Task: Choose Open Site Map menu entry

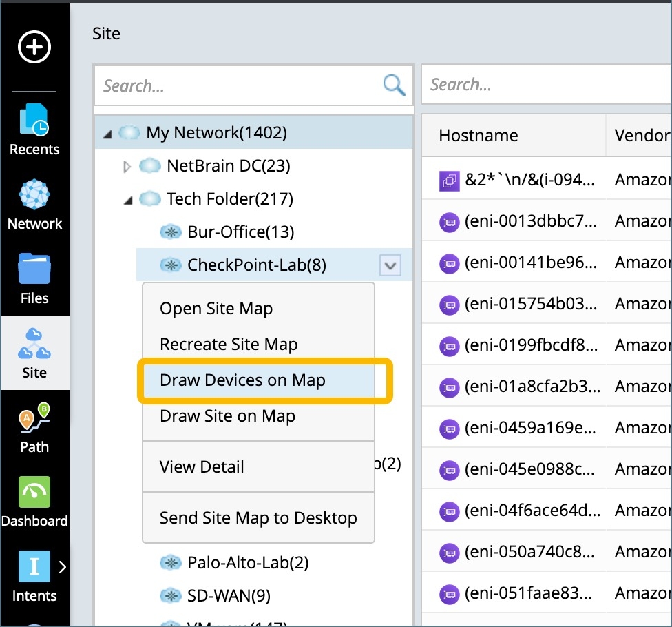Action: (x=216, y=309)
